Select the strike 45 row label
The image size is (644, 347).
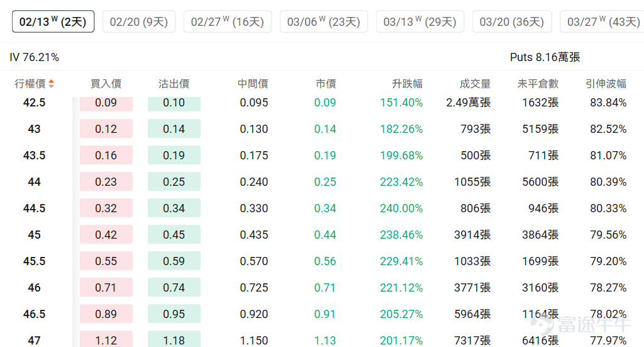(x=34, y=234)
